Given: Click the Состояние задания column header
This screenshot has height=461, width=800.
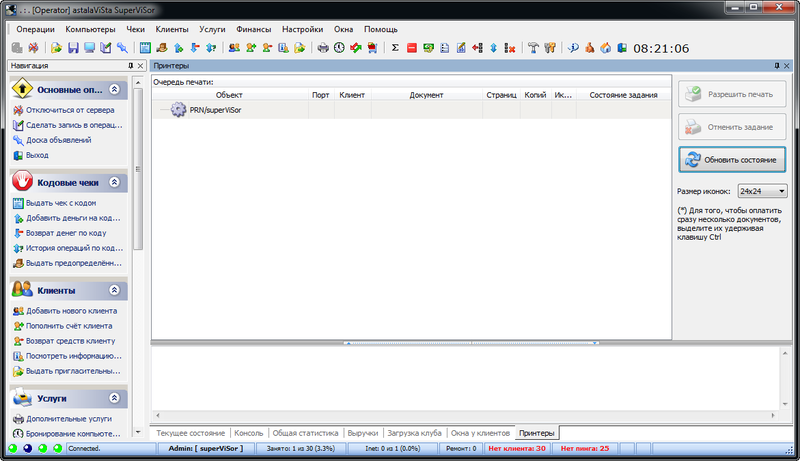Looking at the screenshot, I should (x=623, y=95).
